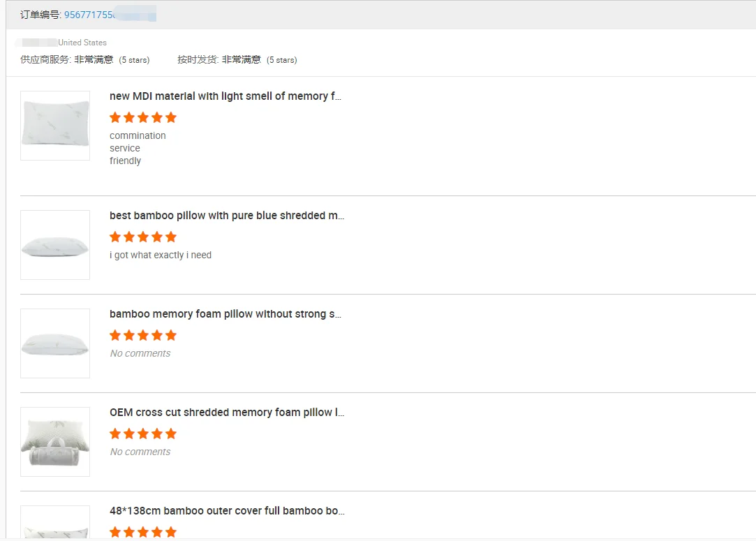Click the 按时发货 rating text

(x=237, y=60)
